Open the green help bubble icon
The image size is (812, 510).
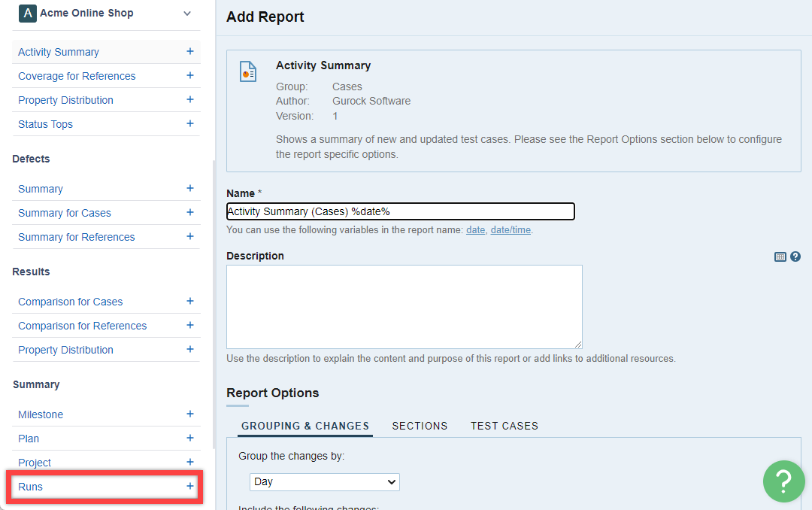point(783,481)
